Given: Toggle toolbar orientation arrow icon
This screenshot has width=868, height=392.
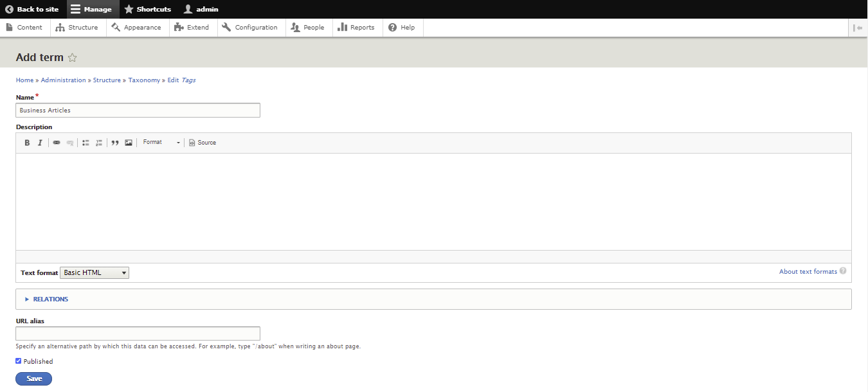Looking at the screenshot, I should click(858, 28).
